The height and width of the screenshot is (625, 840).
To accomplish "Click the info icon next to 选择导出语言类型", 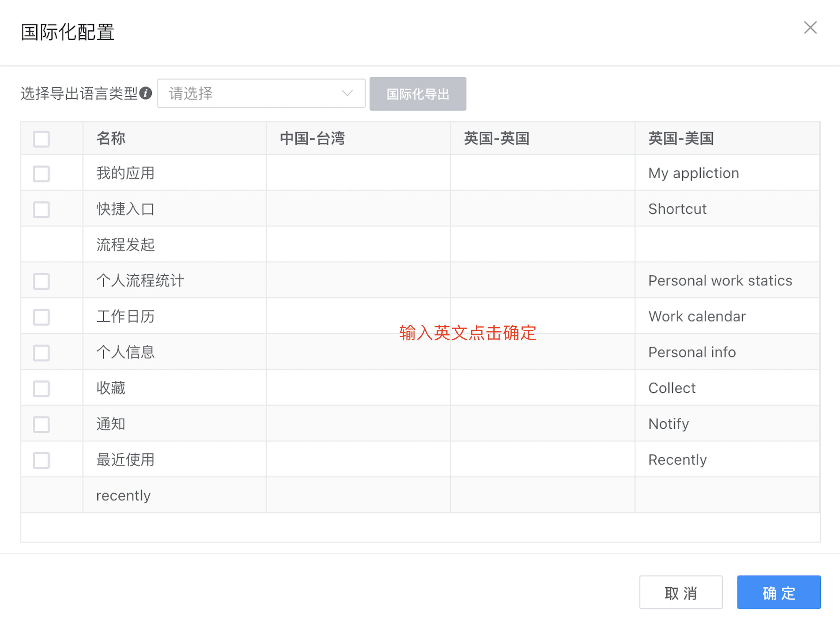I will (x=146, y=93).
